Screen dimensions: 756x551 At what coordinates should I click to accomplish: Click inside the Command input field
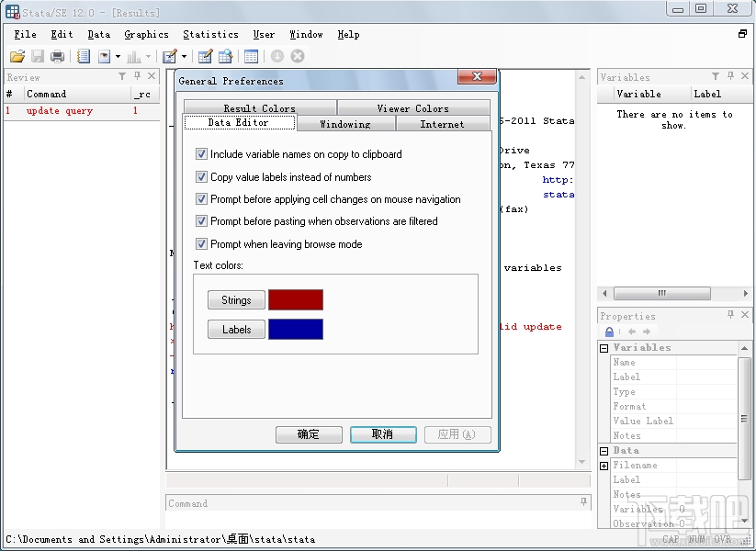367,503
